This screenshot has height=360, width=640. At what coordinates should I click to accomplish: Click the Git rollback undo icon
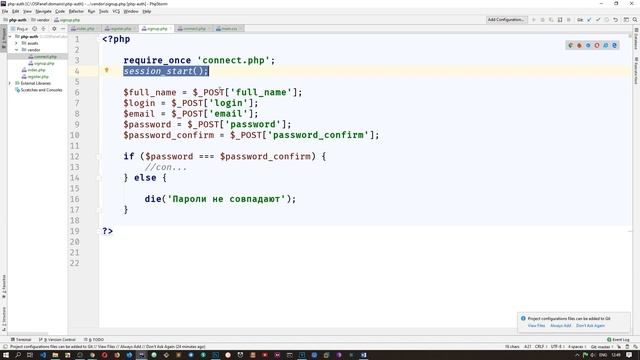(616, 20)
